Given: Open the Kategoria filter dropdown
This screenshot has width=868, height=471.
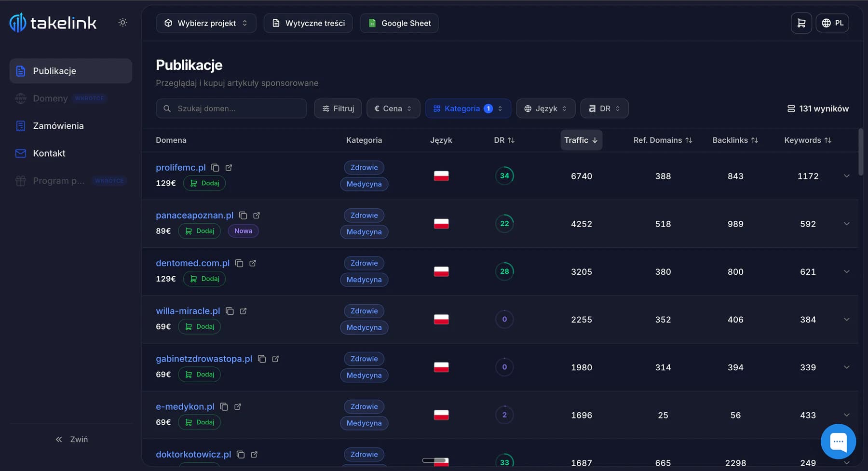Looking at the screenshot, I should point(468,108).
